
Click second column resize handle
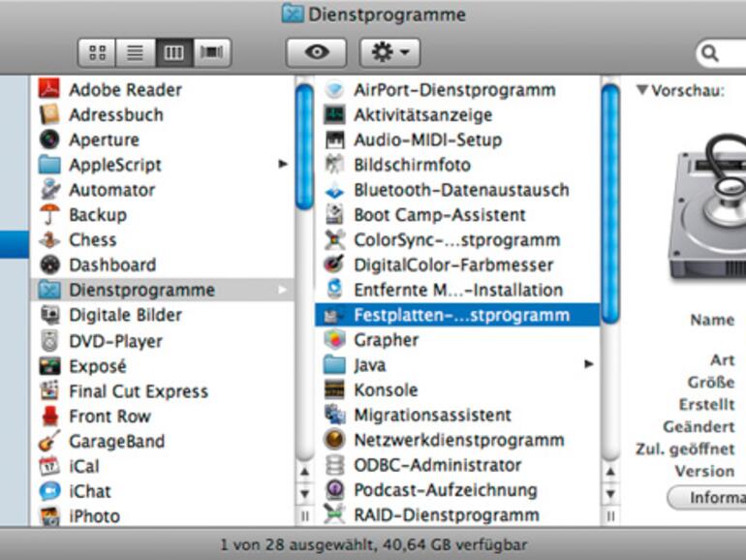pos(610,515)
